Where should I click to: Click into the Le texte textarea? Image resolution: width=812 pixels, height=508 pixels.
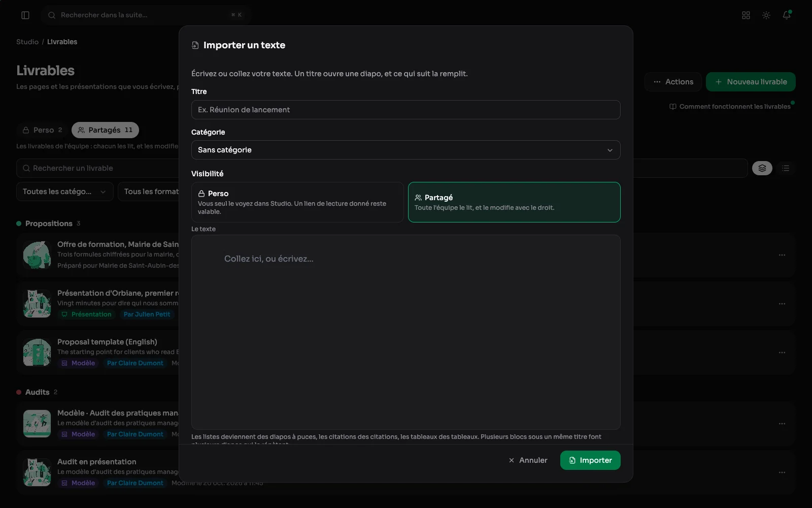405,332
